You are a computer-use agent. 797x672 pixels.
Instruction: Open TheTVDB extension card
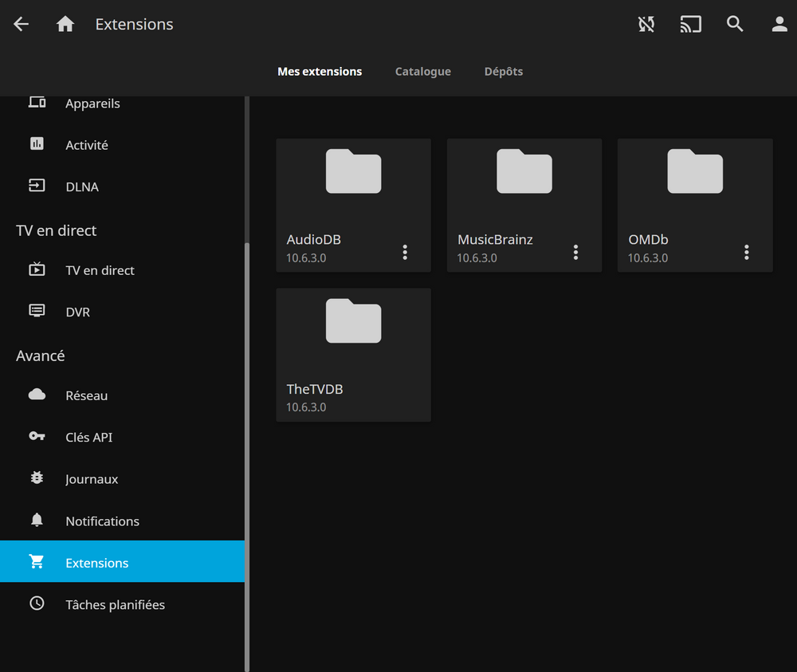pyautogui.click(x=353, y=355)
